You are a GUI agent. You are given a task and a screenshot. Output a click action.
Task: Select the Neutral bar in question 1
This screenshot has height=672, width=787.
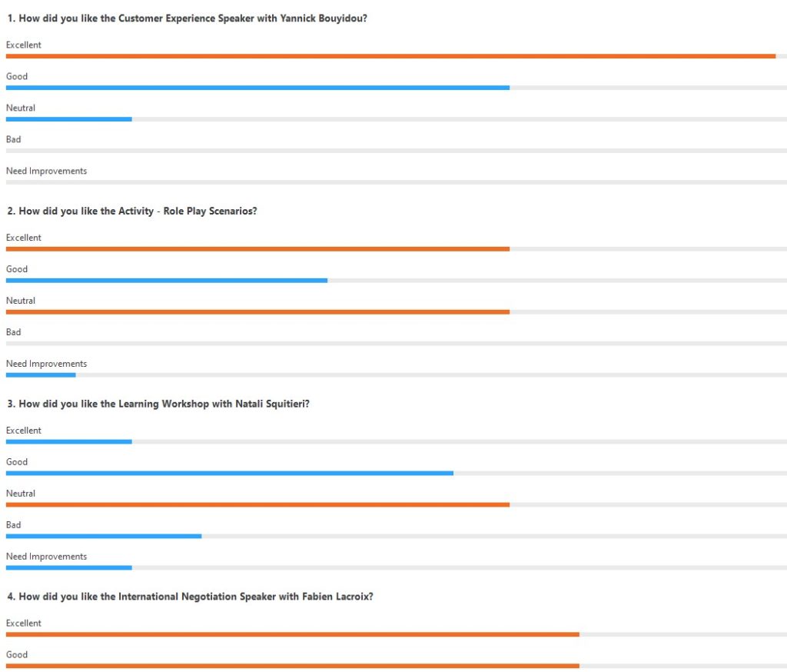pos(69,119)
